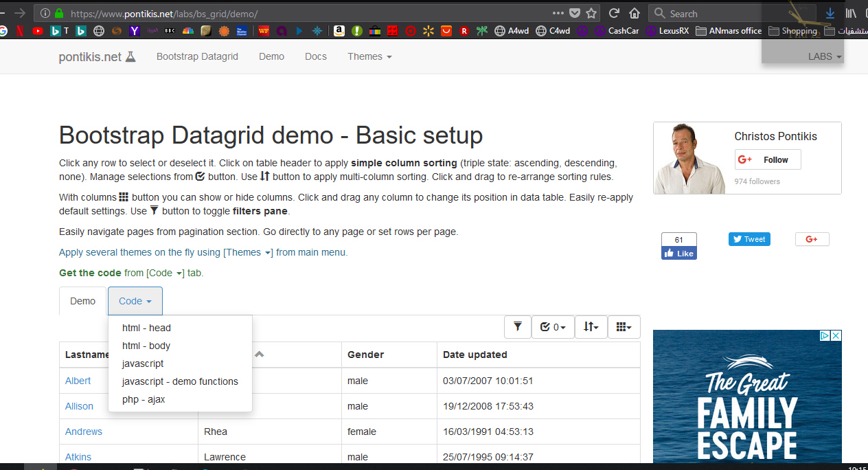Toggle the filters pane funnel button
Screen dimensions: 868x470
pos(518,327)
